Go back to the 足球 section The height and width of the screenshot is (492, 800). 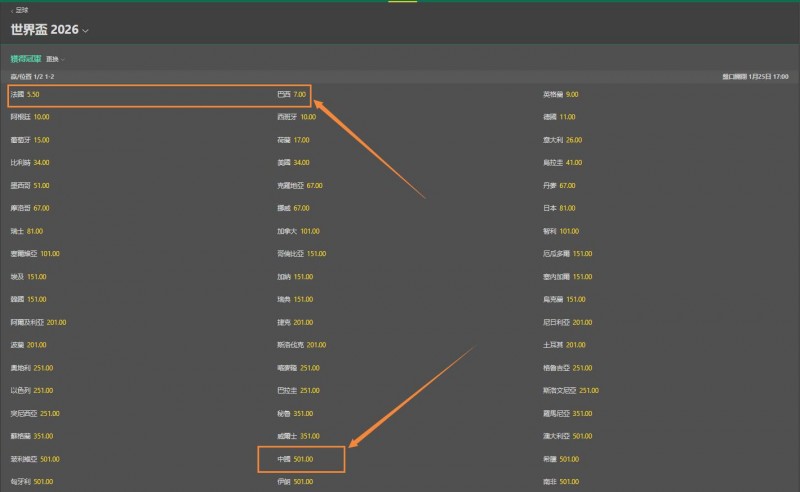(22, 10)
